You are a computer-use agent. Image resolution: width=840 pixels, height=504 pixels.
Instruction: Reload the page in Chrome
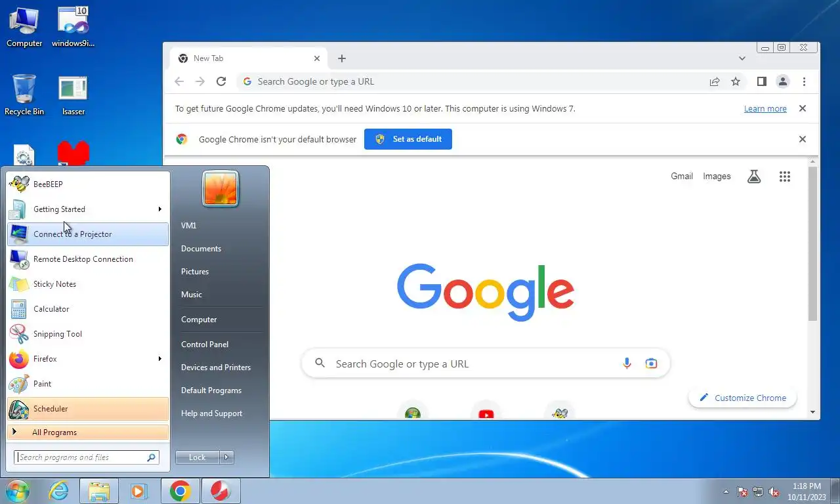point(221,81)
